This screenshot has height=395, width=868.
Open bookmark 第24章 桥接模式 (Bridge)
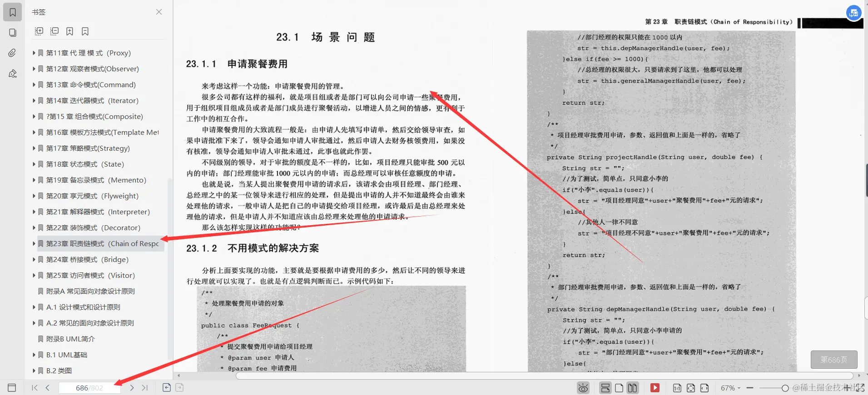(x=87, y=259)
